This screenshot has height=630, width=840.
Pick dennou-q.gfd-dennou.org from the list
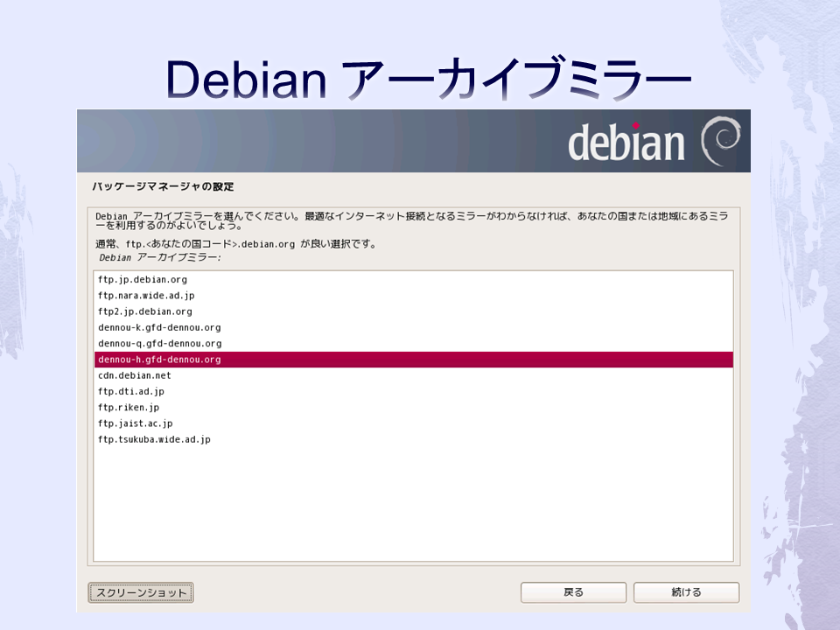(414, 344)
